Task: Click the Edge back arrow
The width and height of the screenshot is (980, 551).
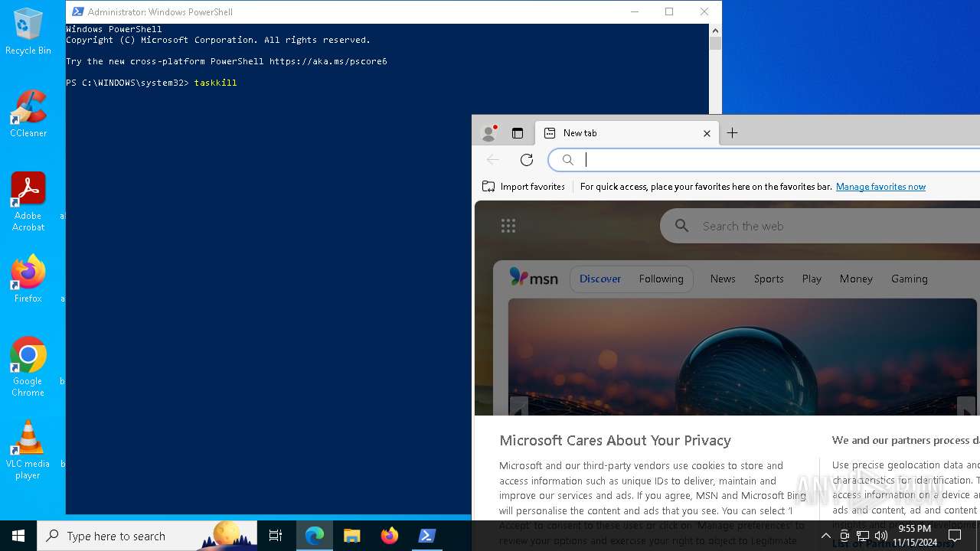Action: point(493,160)
